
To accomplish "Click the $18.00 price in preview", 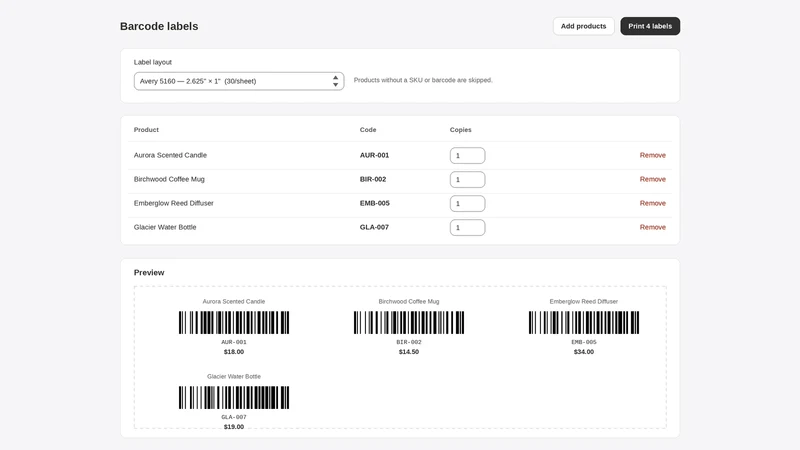I will click(x=234, y=352).
